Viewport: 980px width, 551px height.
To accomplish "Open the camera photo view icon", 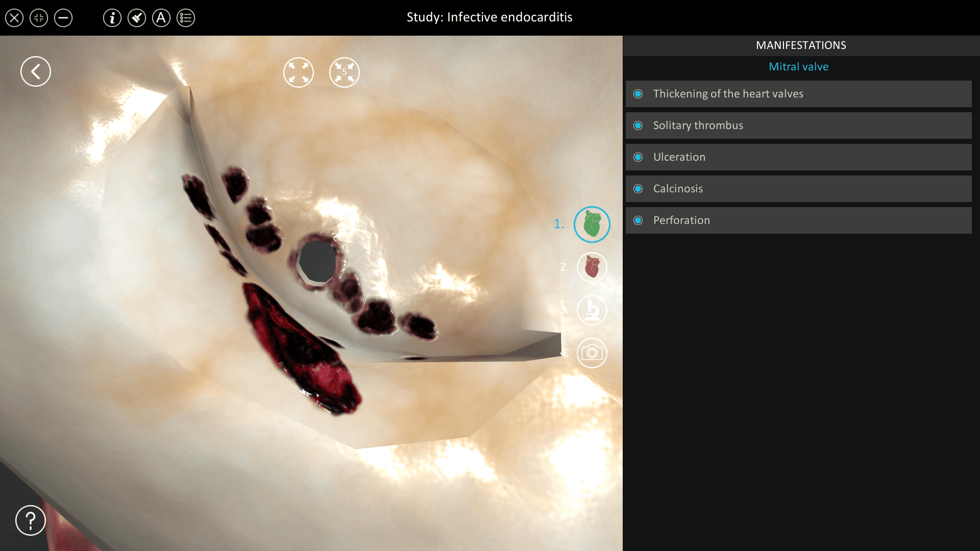I will [592, 353].
